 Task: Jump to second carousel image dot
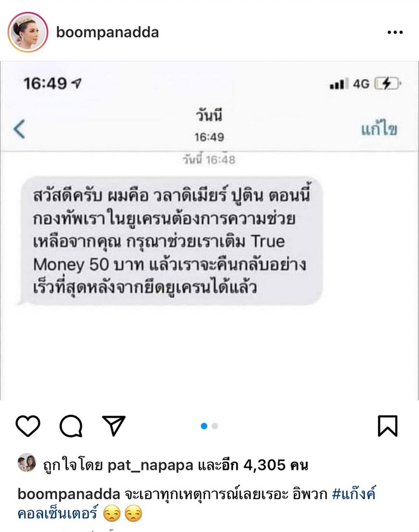(215, 426)
